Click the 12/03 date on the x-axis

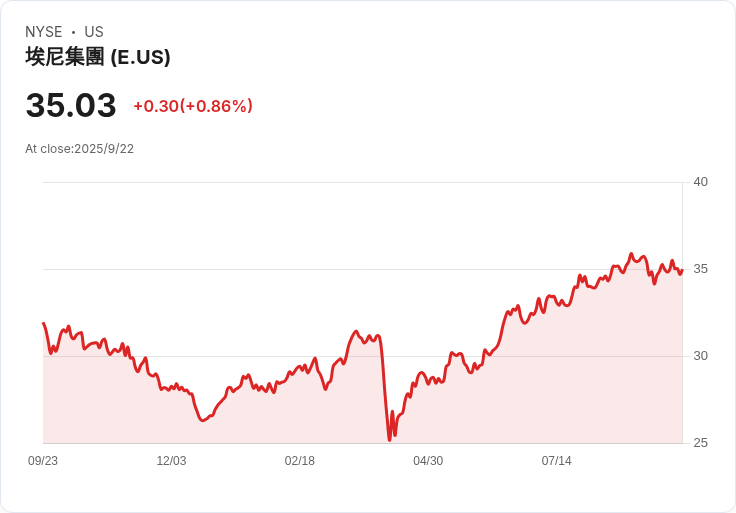point(171,461)
